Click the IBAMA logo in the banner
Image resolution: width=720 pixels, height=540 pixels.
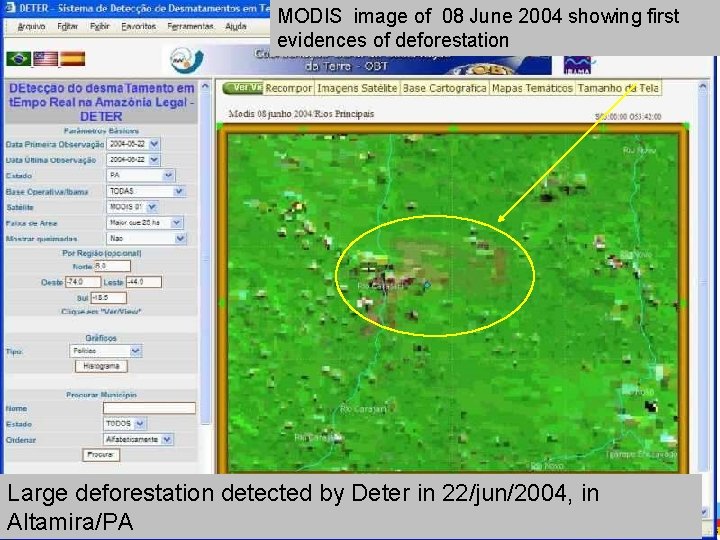[x=577, y=65]
